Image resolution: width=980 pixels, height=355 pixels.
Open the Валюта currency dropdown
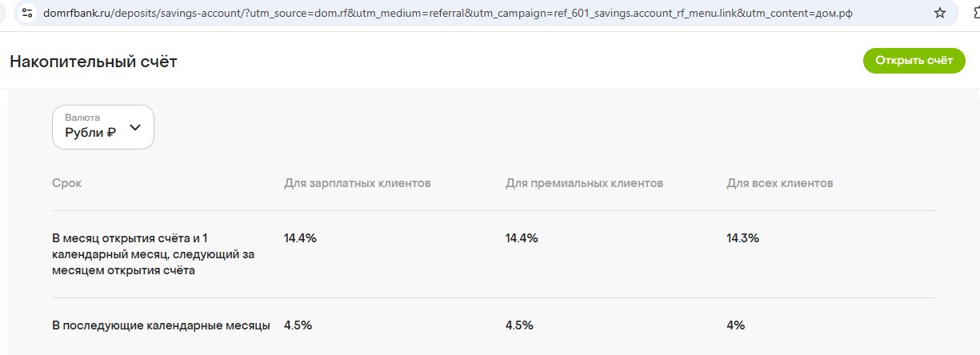102,127
